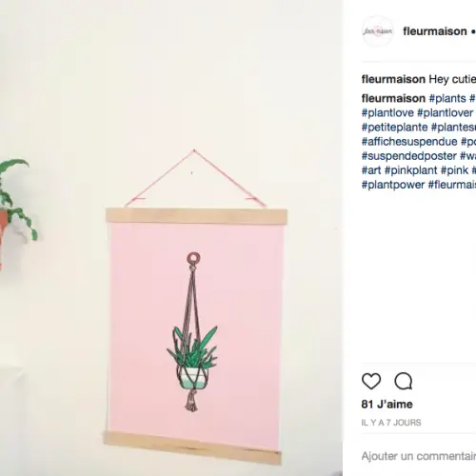This screenshot has height=476, width=476.
Task: Open the 'Il y a 7 jours' timestamp
Action: [391, 423]
